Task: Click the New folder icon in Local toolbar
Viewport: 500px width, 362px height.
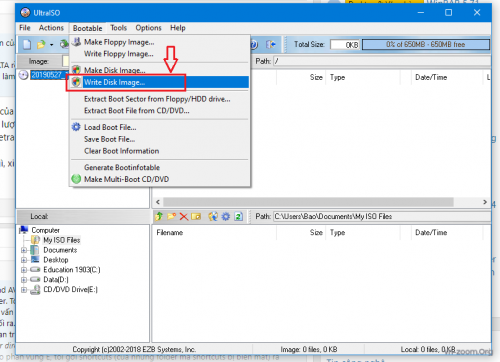Action: pyautogui.click(x=171, y=217)
